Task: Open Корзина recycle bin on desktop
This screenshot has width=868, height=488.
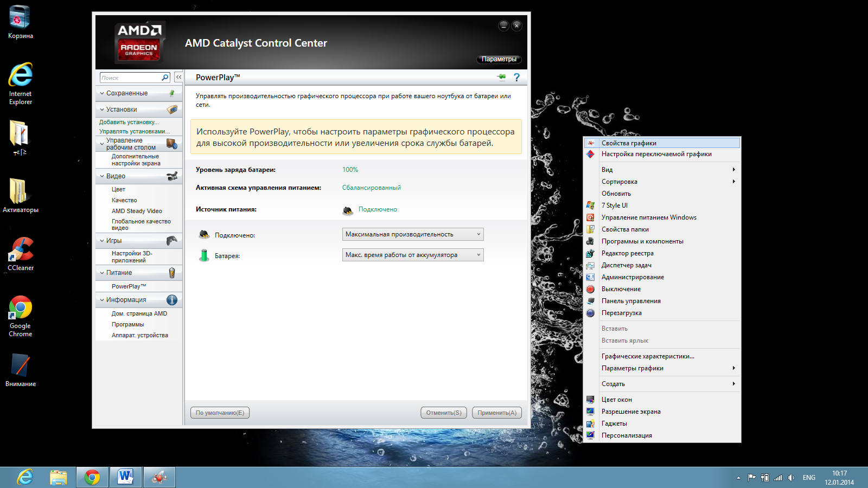Action: pyautogui.click(x=20, y=22)
